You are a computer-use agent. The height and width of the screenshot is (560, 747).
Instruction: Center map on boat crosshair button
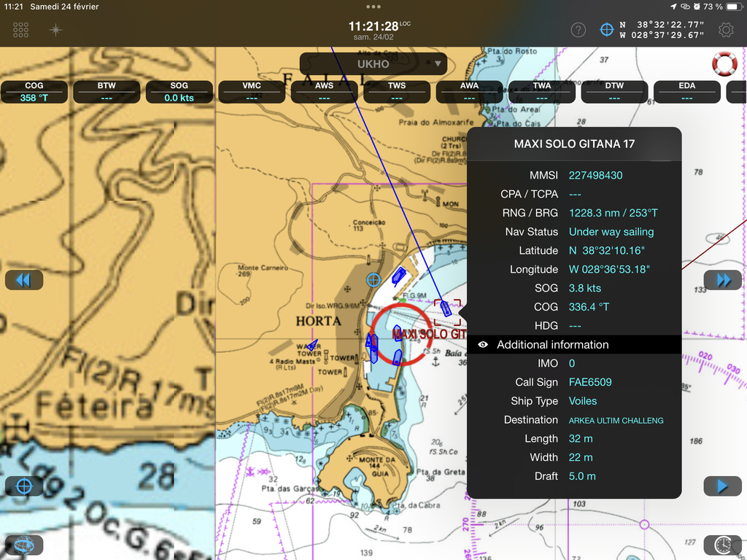click(x=24, y=486)
